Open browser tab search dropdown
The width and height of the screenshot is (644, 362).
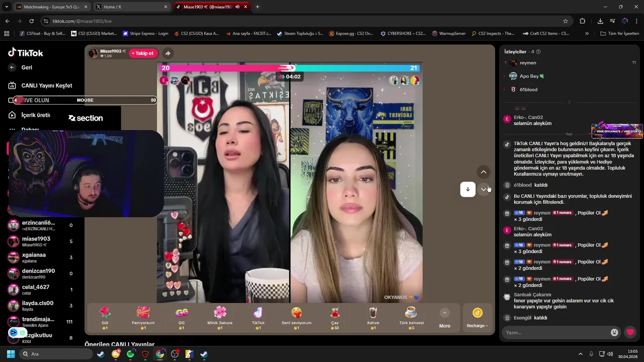[x=7, y=7]
